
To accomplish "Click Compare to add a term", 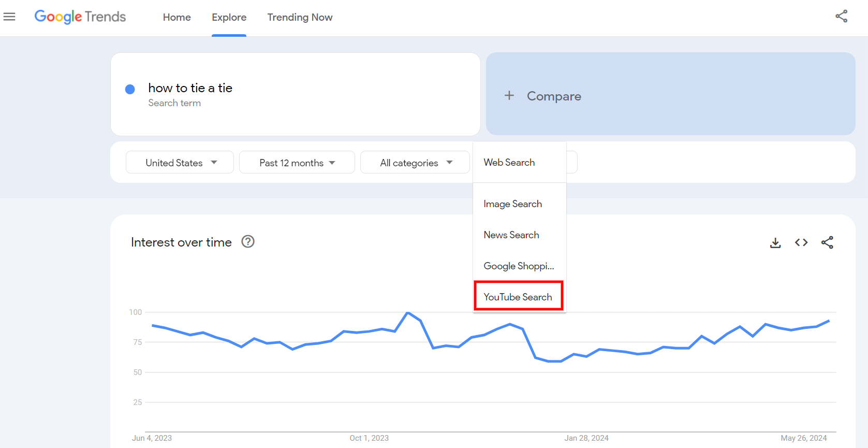I will [670, 94].
